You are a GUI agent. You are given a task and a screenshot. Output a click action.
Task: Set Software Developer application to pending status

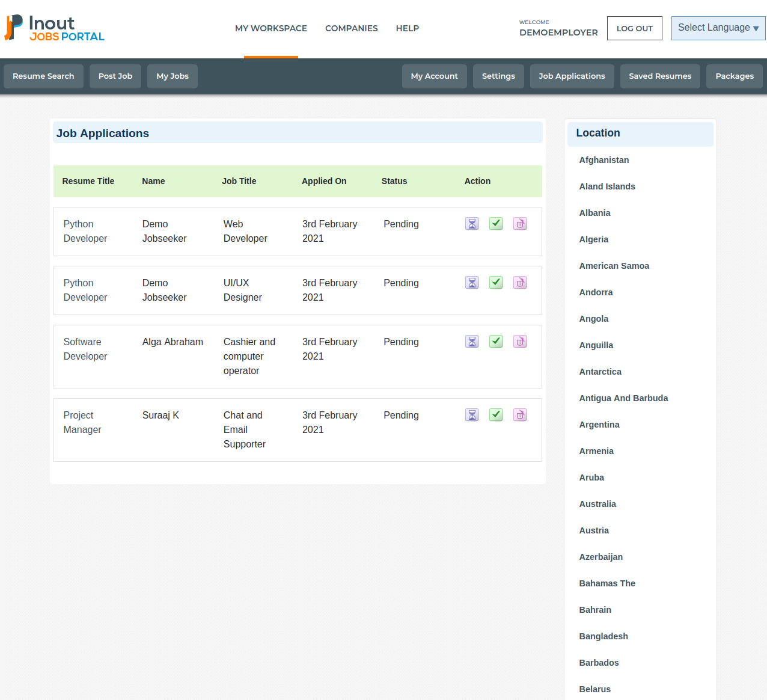pos(471,341)
